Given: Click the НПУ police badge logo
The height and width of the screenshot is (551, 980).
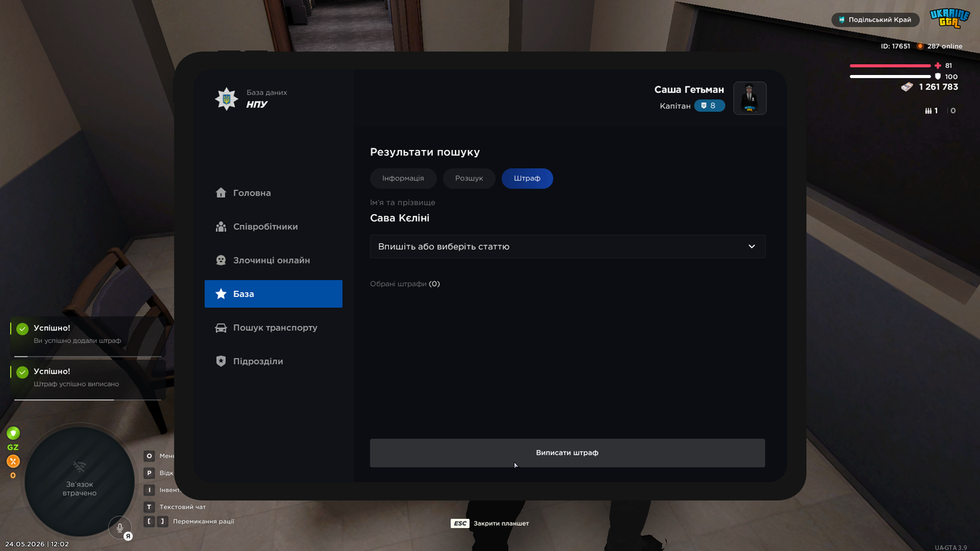Looking at the screenshot, I should point(226,99).
